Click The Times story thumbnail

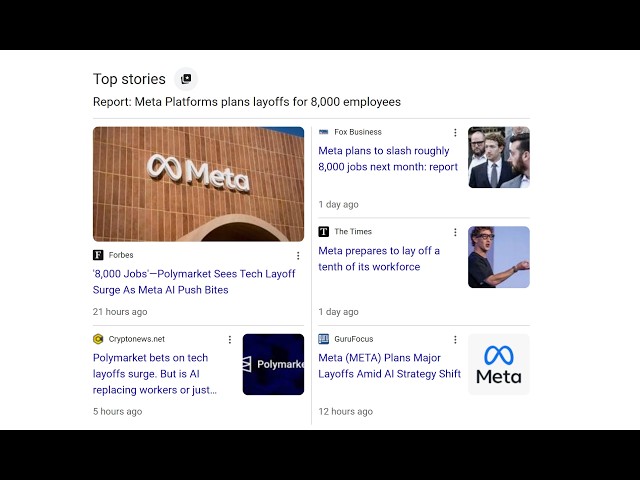tap(499, 257)
